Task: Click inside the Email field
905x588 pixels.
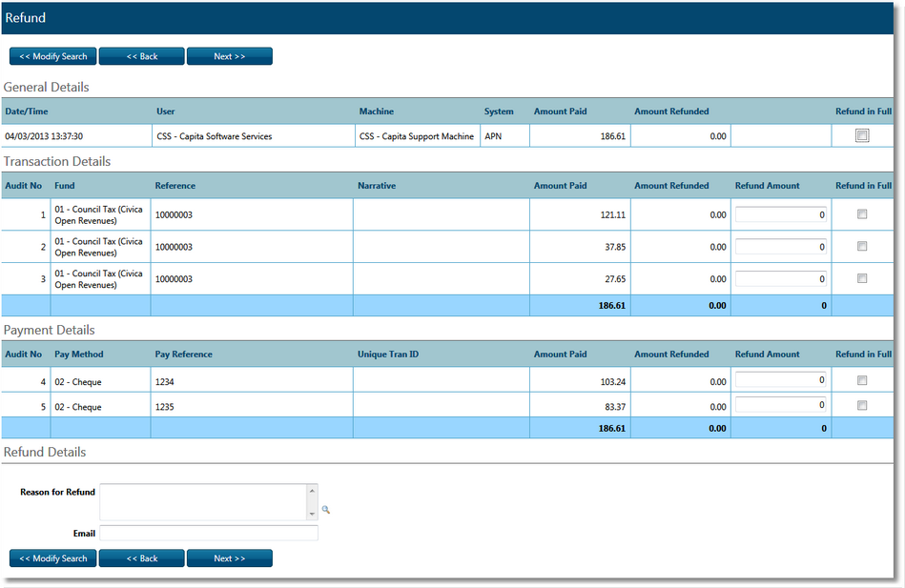Action: pos(208,534)
